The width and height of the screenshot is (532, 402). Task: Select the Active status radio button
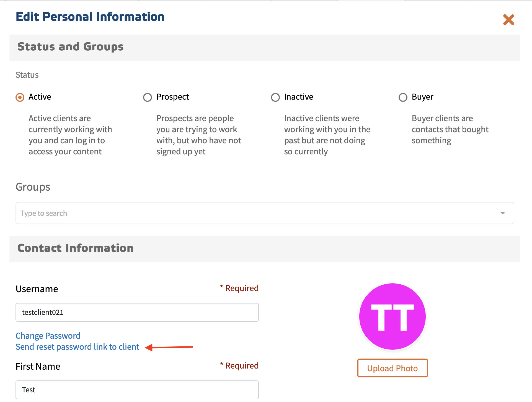20,97
